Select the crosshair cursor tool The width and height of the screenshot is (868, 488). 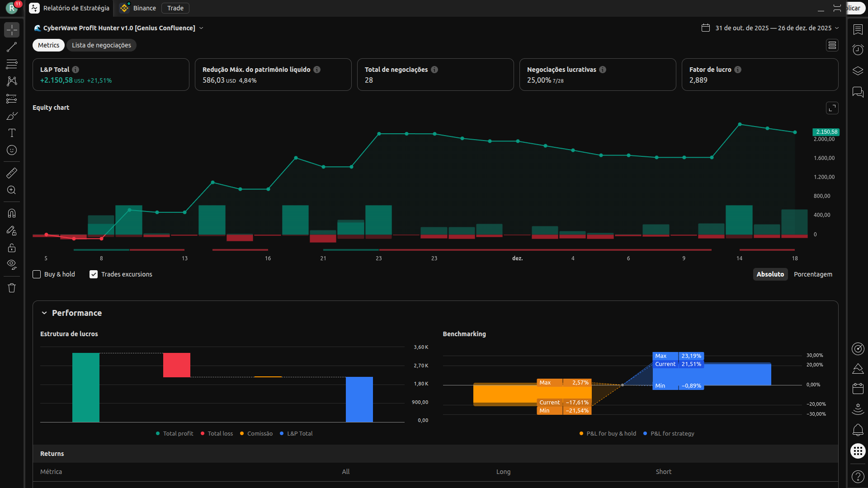point(12,30)
